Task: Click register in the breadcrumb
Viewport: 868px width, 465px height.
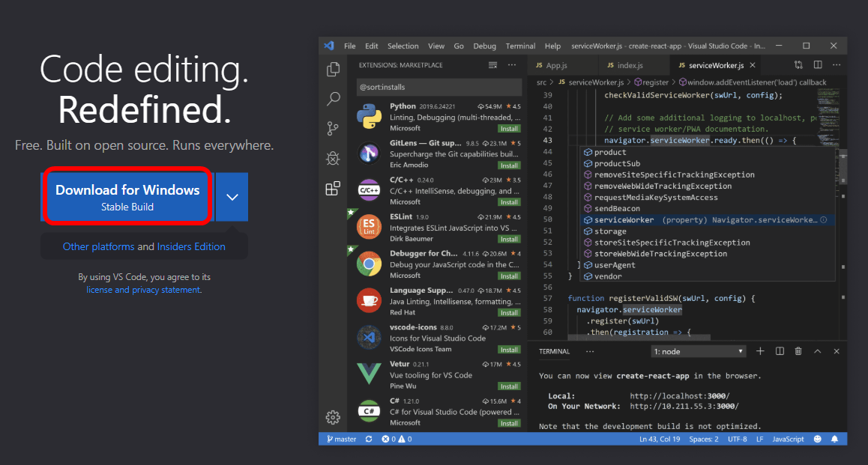Action: coord(651,82)
